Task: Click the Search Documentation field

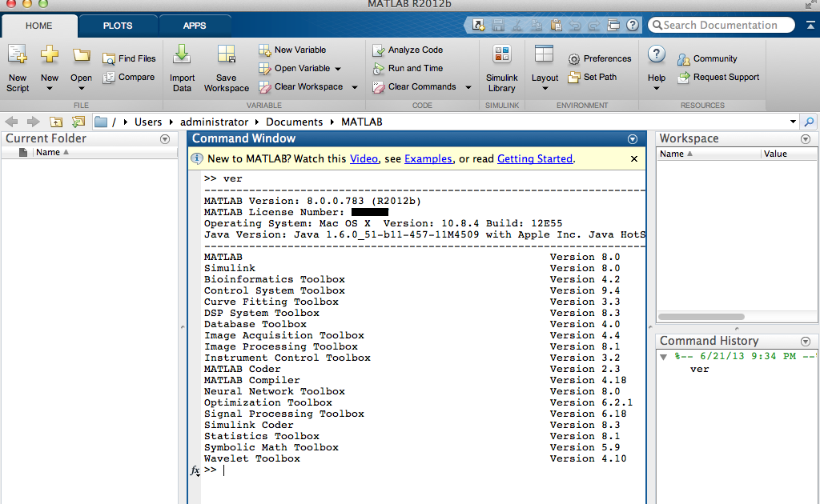Action: click(x=722, y=25)
